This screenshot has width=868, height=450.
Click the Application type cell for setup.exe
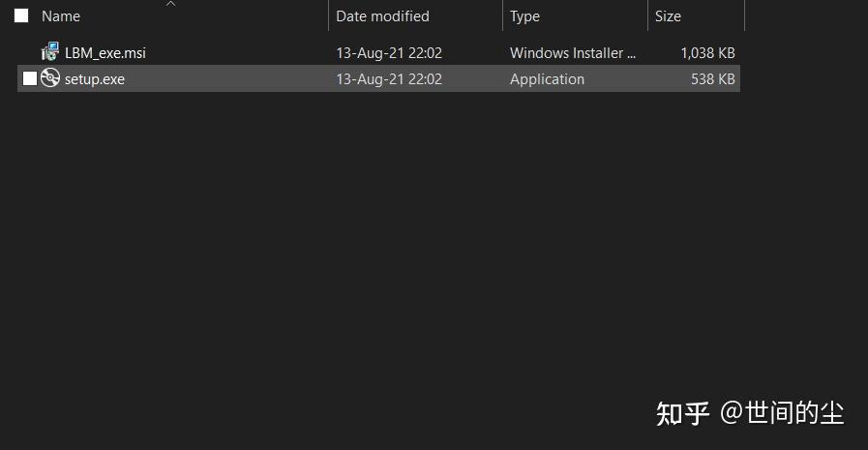(547, 79)
